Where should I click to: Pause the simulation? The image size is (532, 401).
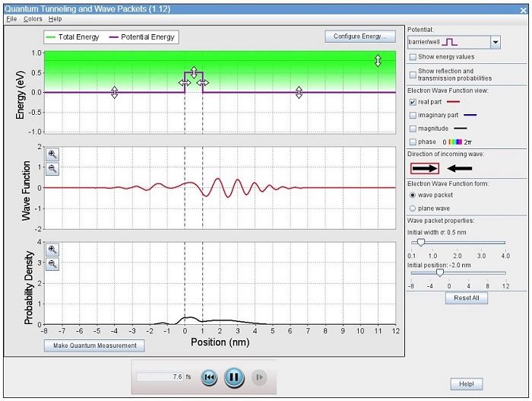click(x=234, y=377)
